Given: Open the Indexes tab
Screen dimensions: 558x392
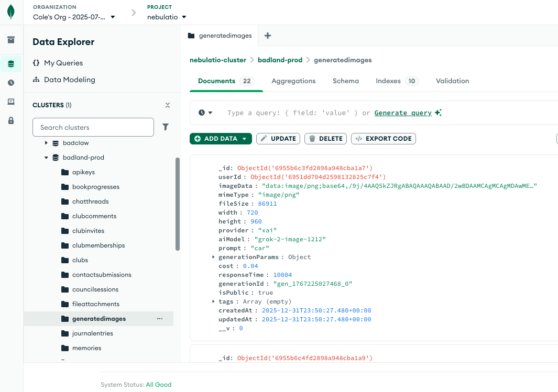Looking at the screenshot, I should (x=388, y=81).
